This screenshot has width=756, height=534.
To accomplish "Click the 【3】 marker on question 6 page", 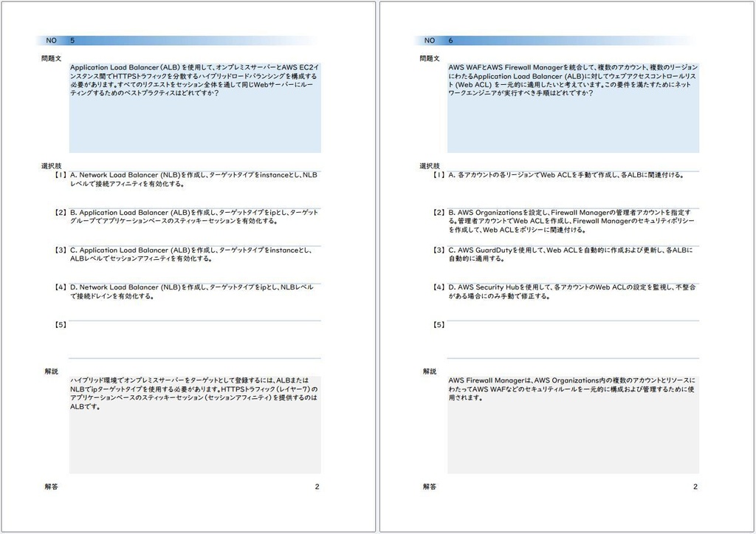I will click(x=439, y=250).
